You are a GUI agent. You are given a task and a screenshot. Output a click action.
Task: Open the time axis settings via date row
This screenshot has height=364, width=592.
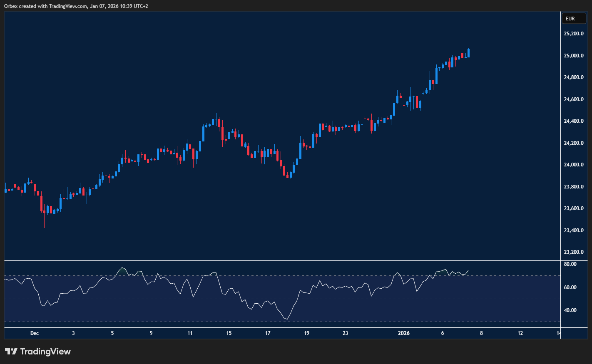pyautogui.click(x=250, y=333)
